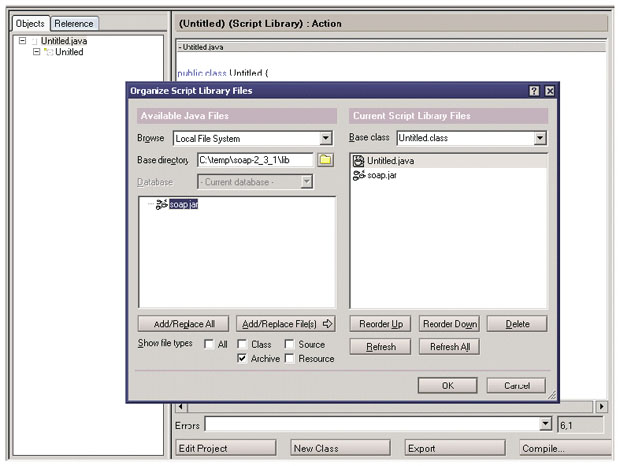Select the Objects tab

pos(31,23)
